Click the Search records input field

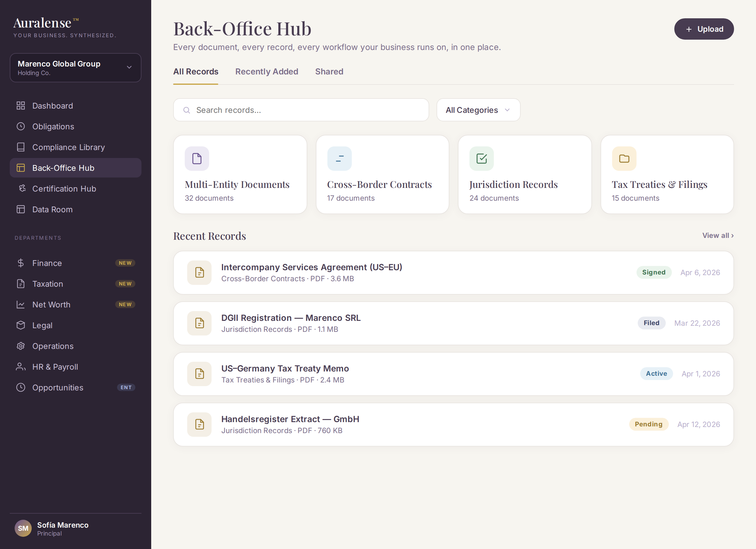tap(301, 110)
